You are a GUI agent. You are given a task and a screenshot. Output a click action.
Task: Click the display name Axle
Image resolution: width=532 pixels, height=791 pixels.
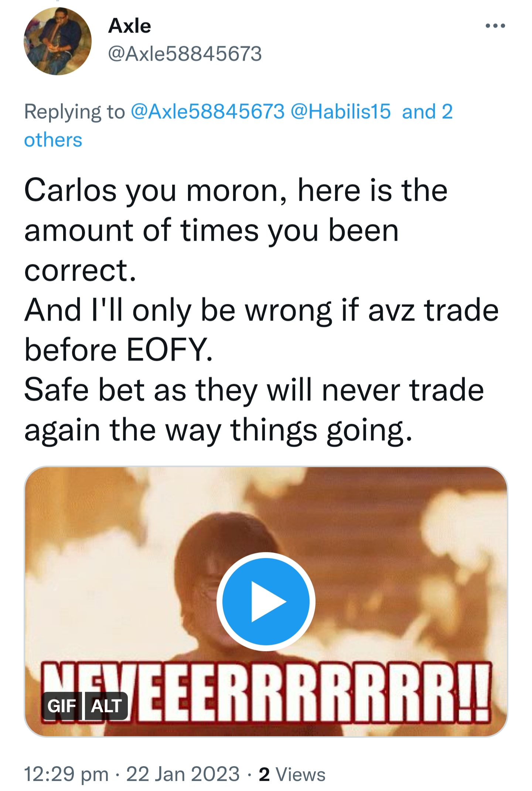click(130, 26)
